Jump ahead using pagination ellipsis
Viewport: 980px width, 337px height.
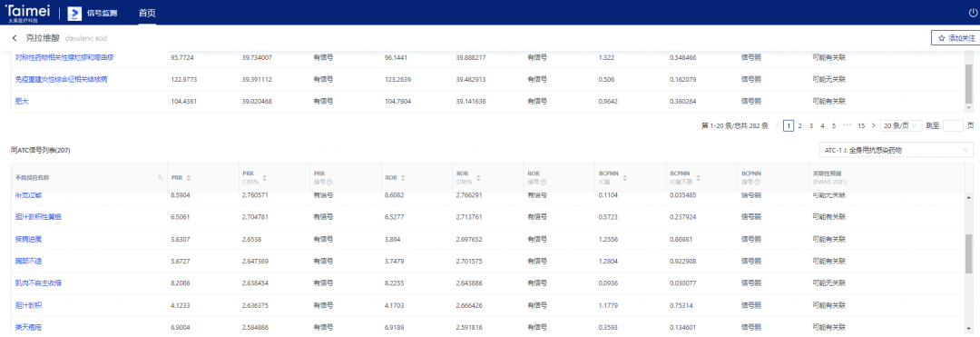(848, 125)
